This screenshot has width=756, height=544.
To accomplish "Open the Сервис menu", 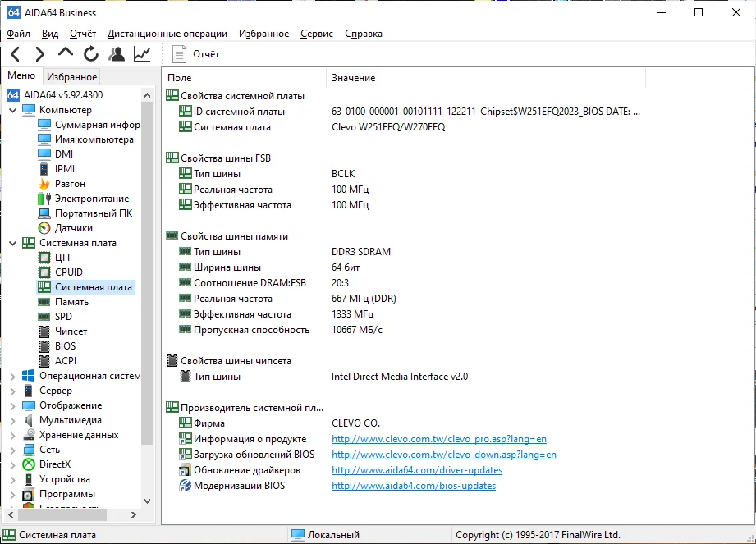I will tap(317, 34).
